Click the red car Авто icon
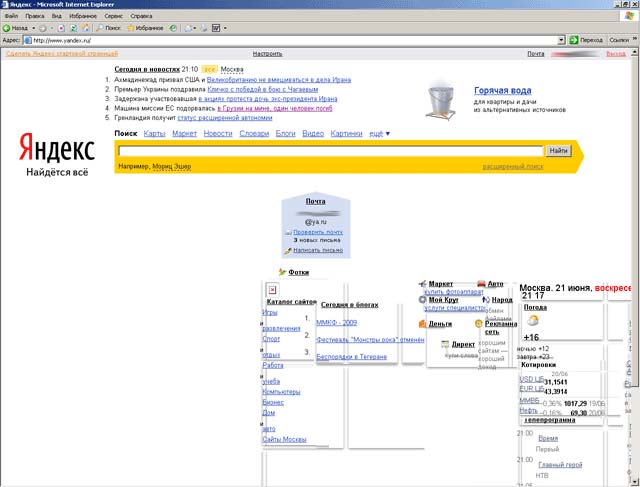The width and height of the screenshot is (640, 487). [481, 283]
